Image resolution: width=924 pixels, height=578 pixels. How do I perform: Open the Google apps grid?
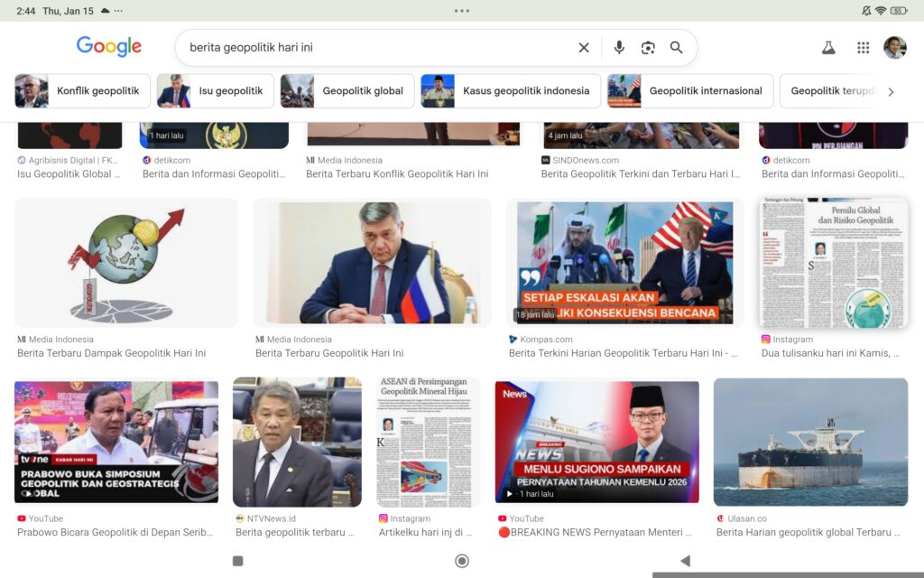(863, 48)
